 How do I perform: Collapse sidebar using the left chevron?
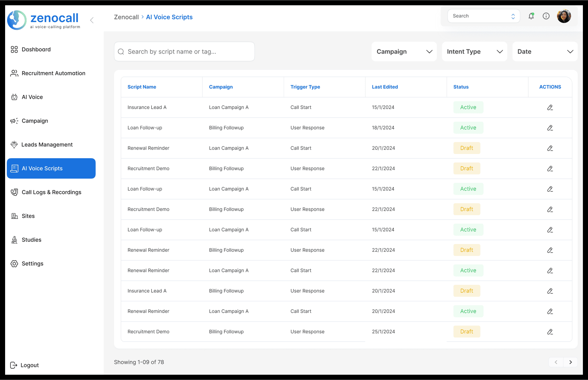point(92,20)
